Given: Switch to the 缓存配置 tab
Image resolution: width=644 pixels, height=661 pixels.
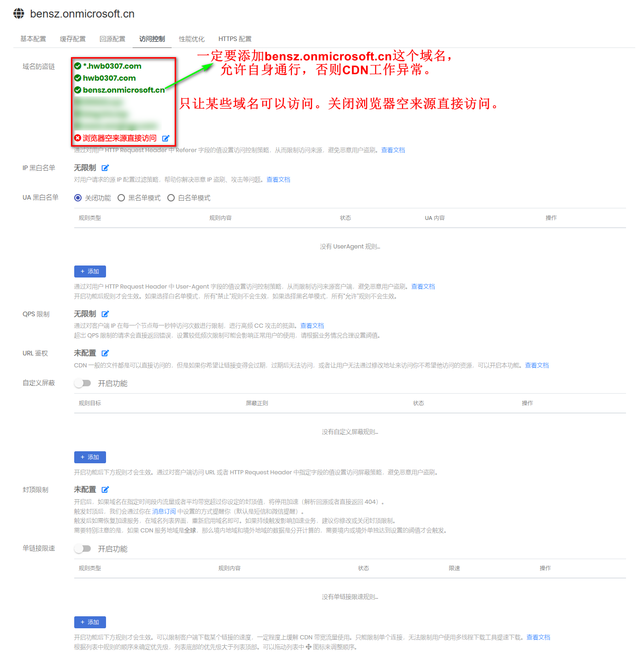Looking at the screenshot, I should click(x=72, y=39).
